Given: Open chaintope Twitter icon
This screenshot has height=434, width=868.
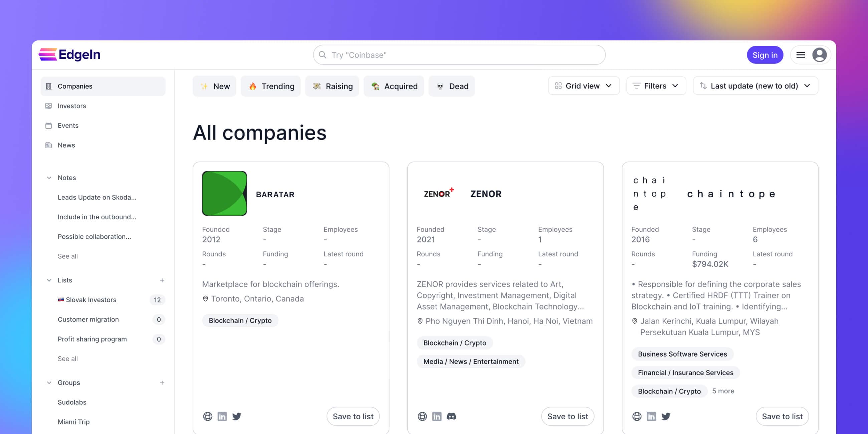Looking at the screenshot, I should point(666,417).
